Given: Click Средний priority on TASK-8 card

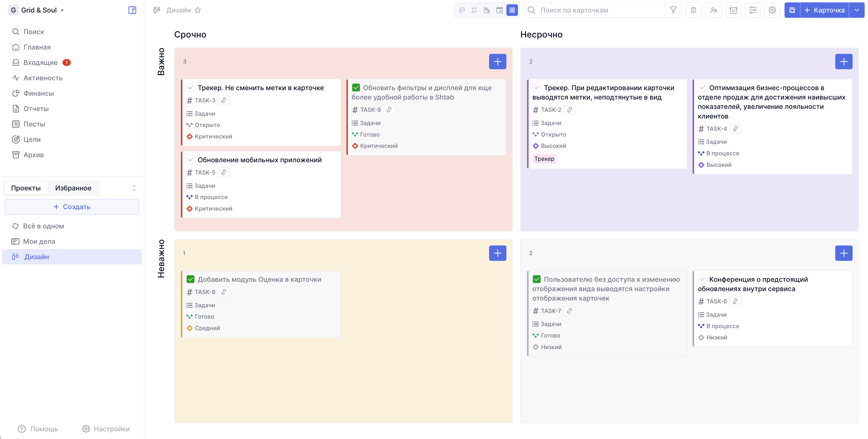Looking at the screenshot, I should [203, 328].
